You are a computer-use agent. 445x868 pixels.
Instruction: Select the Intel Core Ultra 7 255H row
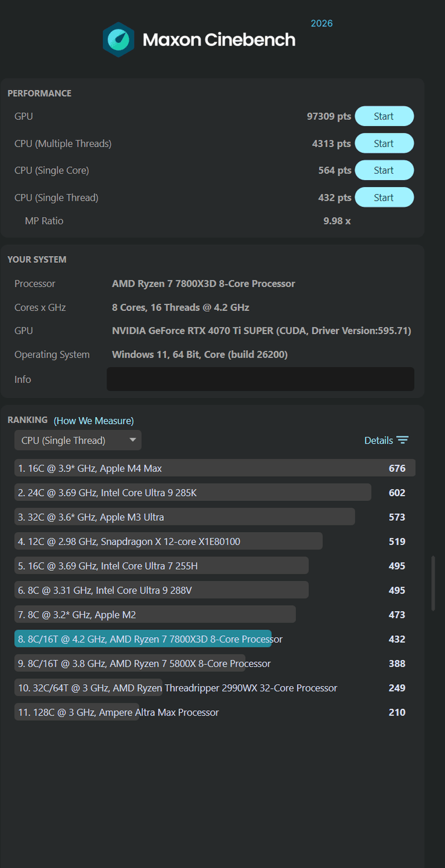215,565
